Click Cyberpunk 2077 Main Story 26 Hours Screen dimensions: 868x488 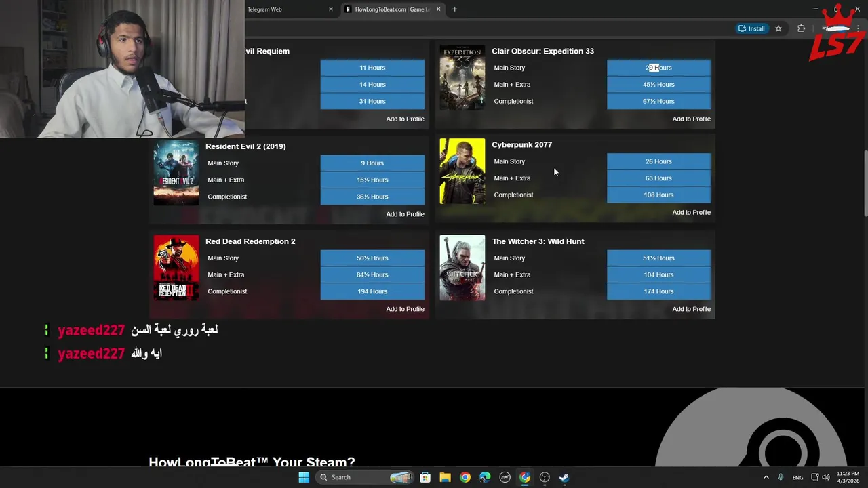coord(658,161)
